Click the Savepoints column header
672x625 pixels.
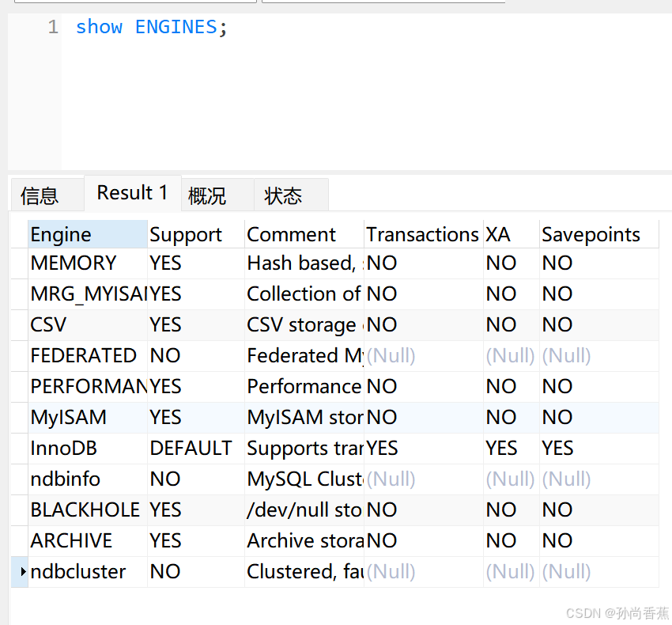point(598,234)
